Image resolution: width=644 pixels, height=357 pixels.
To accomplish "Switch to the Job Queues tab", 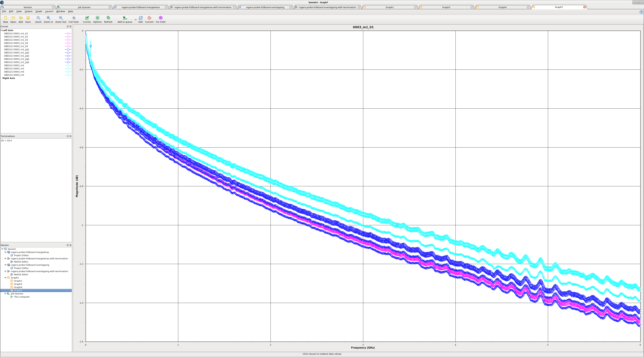I will pyautogui.click(x=84, y=7).
